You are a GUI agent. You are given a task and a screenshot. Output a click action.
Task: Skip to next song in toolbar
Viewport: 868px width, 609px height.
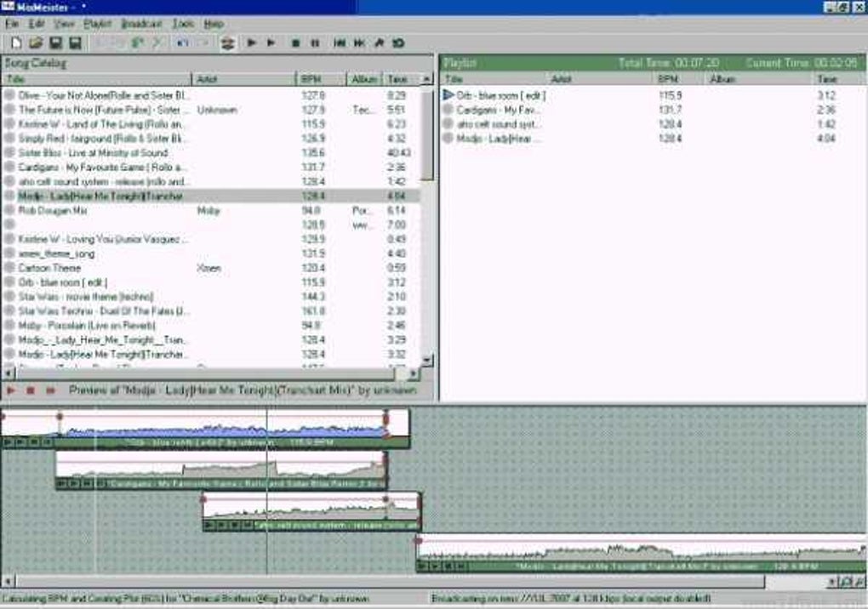359,43
